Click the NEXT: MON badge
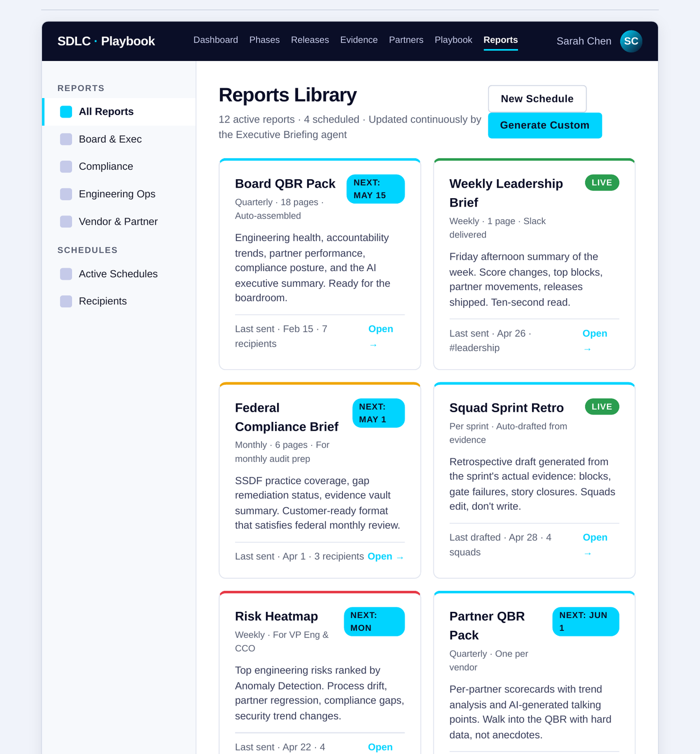The height and width of the screenshot is (754, 700). pyautogui.click(x=374, y=622)
